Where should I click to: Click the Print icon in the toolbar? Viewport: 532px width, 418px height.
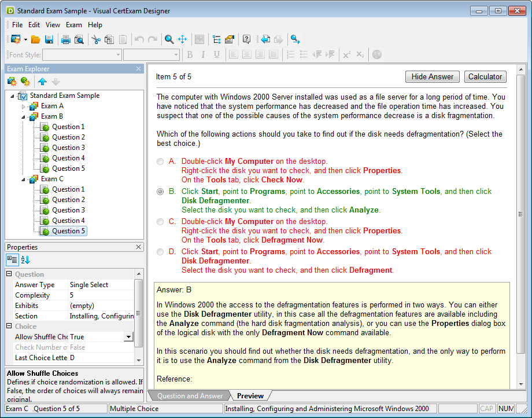coord(65,39)
